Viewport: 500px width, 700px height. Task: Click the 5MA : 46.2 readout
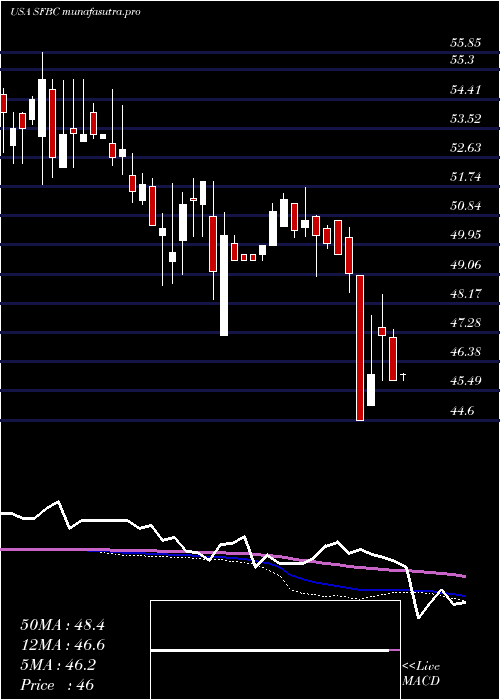click(x=58, y=665)
